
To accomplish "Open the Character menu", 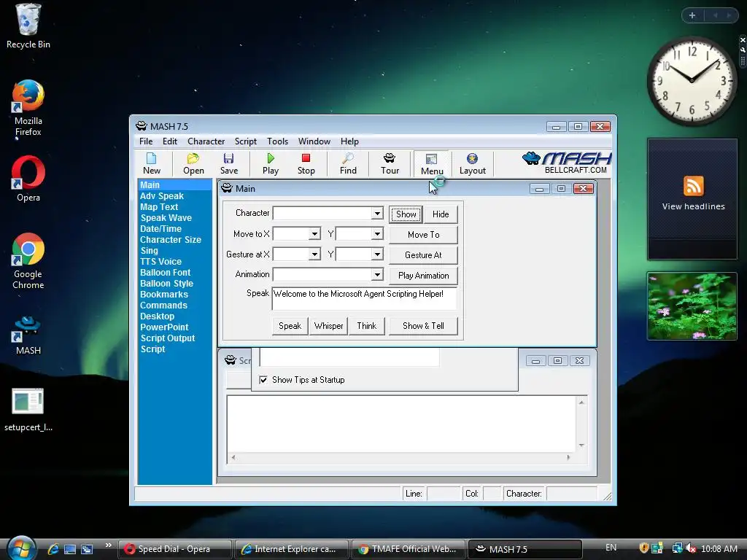I will 206,141.
